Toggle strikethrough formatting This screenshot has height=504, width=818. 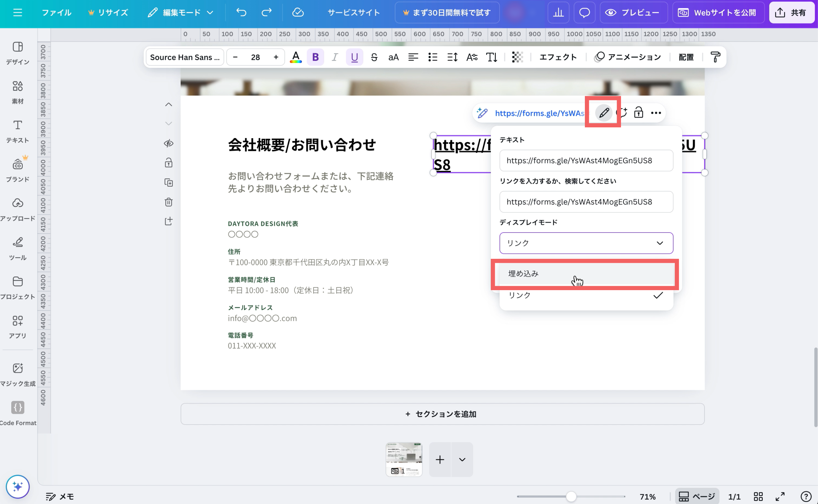374,57
